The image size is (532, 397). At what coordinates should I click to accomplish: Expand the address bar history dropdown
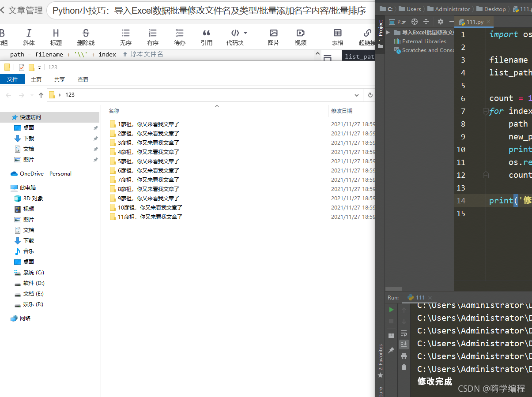pos(357,95)
